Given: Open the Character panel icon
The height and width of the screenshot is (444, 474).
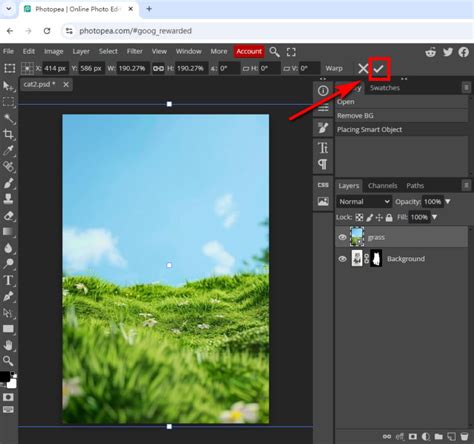Looking at the screenshot, I should (x=323, y=147).
